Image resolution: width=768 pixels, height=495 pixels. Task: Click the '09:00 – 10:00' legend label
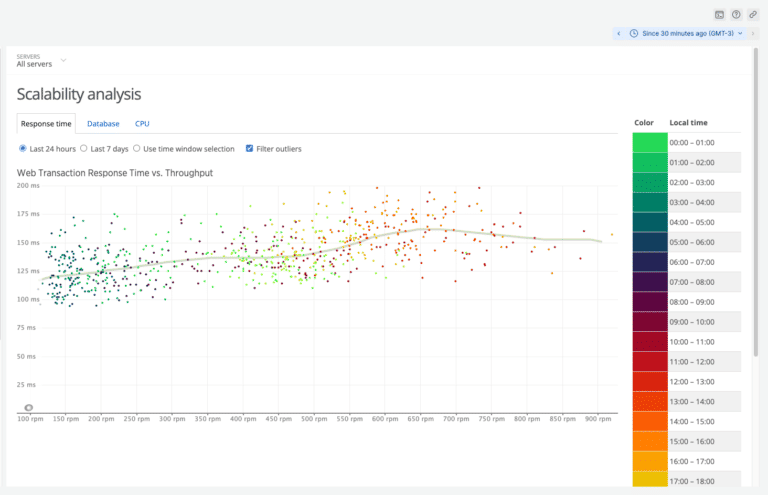tap(692, 322)
